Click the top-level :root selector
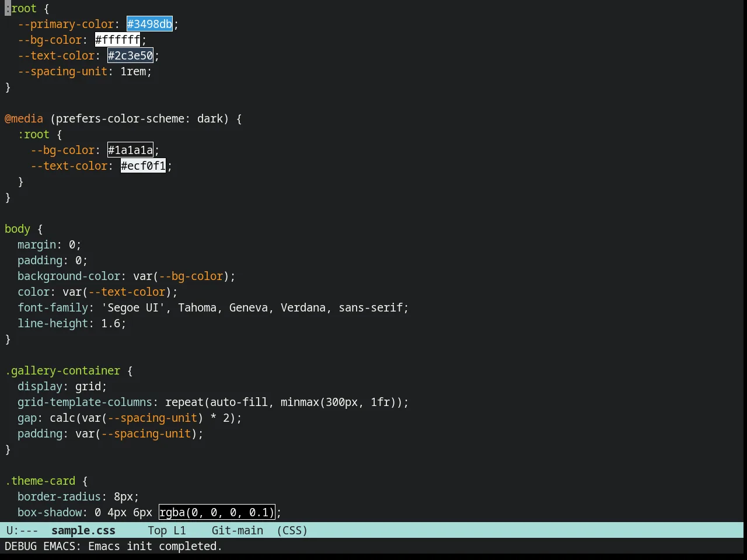This screenshot has height=560, width=747. point(20,8)
